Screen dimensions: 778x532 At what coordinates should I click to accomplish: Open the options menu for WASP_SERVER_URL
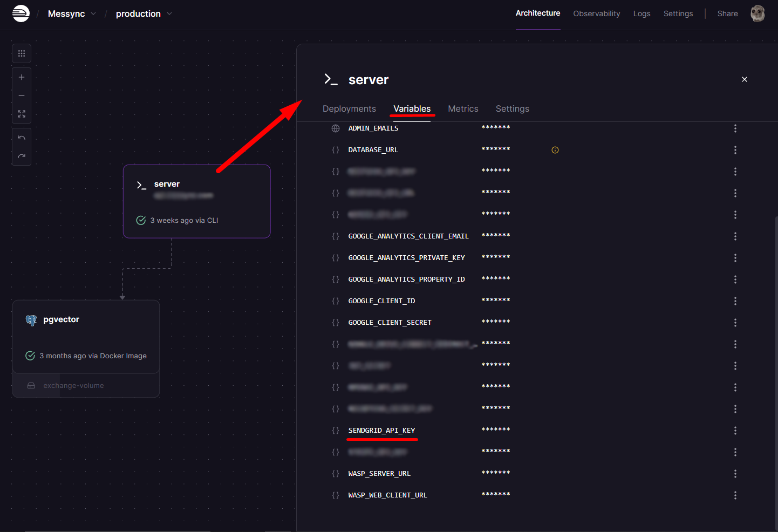(735, 474)
